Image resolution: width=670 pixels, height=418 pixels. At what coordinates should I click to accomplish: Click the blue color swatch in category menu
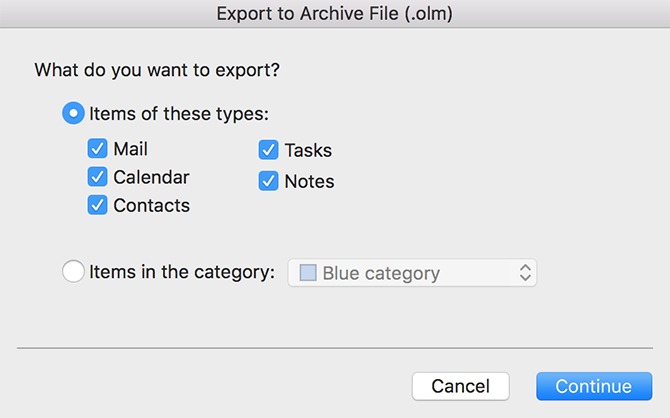308,273
